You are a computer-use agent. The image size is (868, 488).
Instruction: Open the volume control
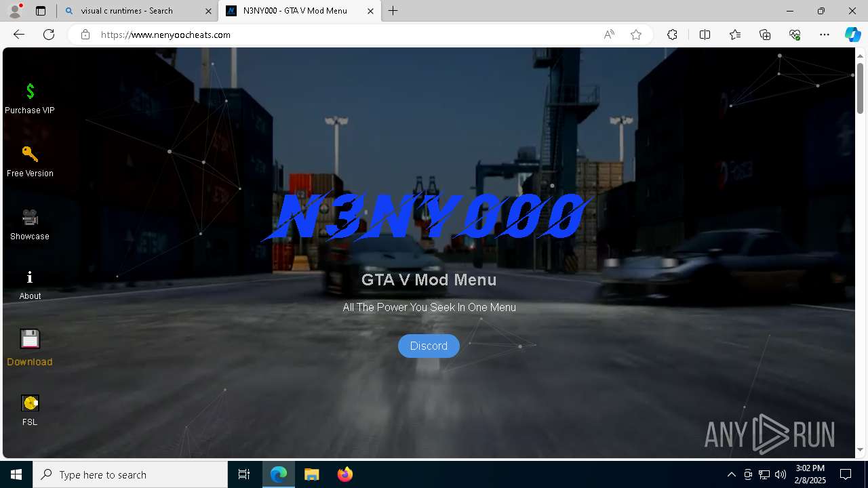coord(780,474)
